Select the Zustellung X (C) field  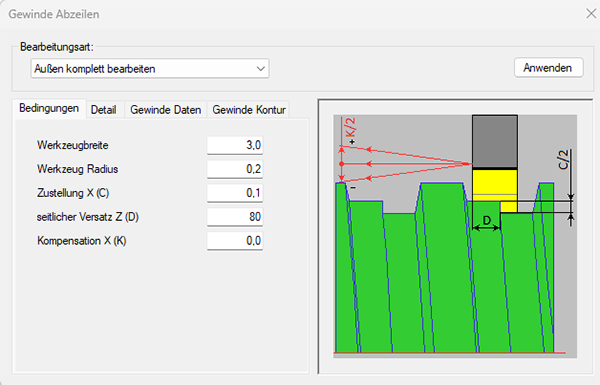click(x=235, y=193)
